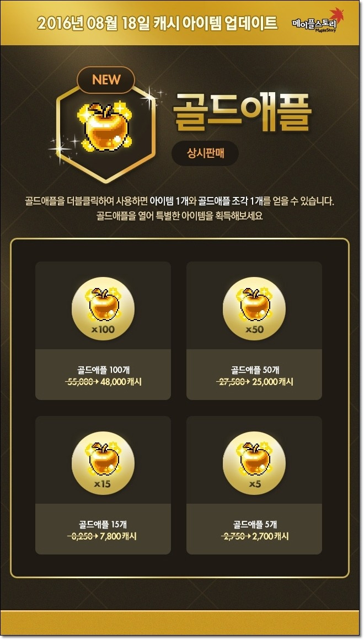Click the 골드애플 large title text
Image resolution: width=364 pixels, height=640 pixels.
tap(242, 112)
